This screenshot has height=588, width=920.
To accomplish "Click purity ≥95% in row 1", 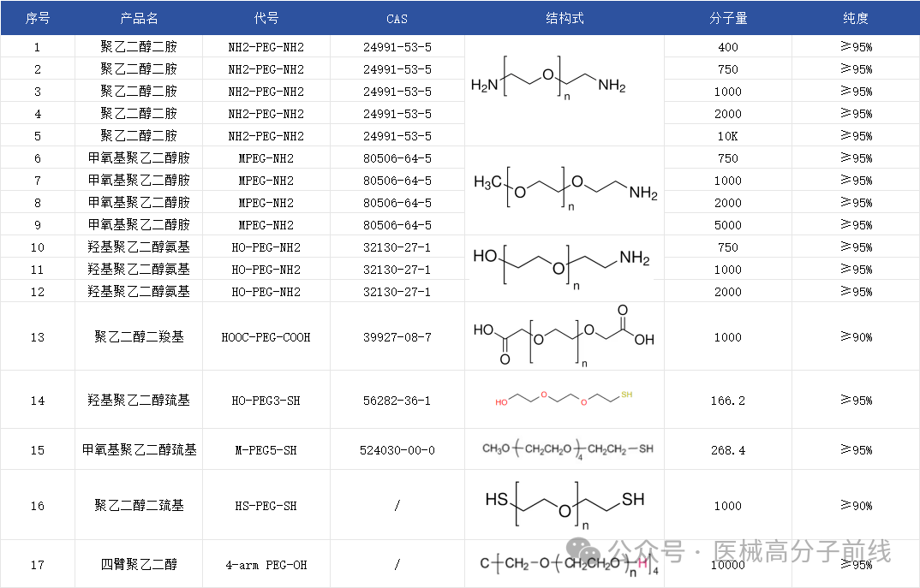I will 856,46.
